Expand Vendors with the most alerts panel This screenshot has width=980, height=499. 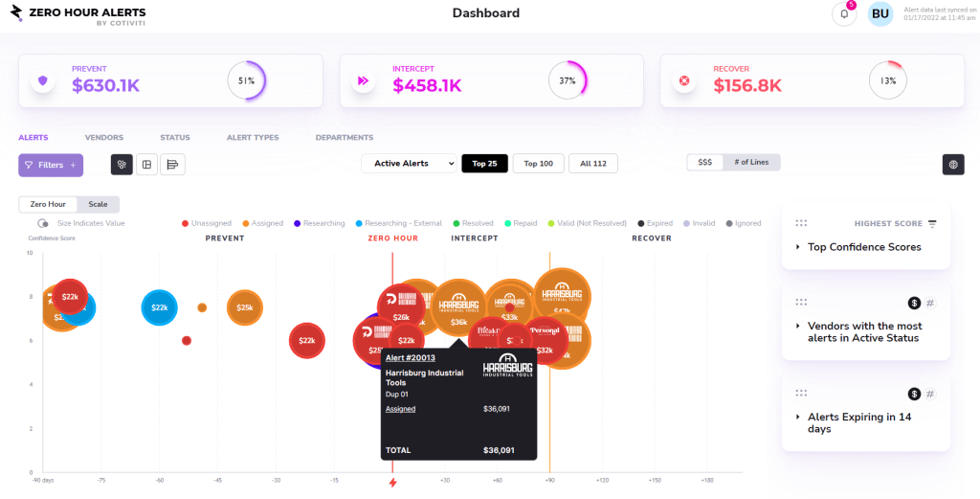(864, 331)
